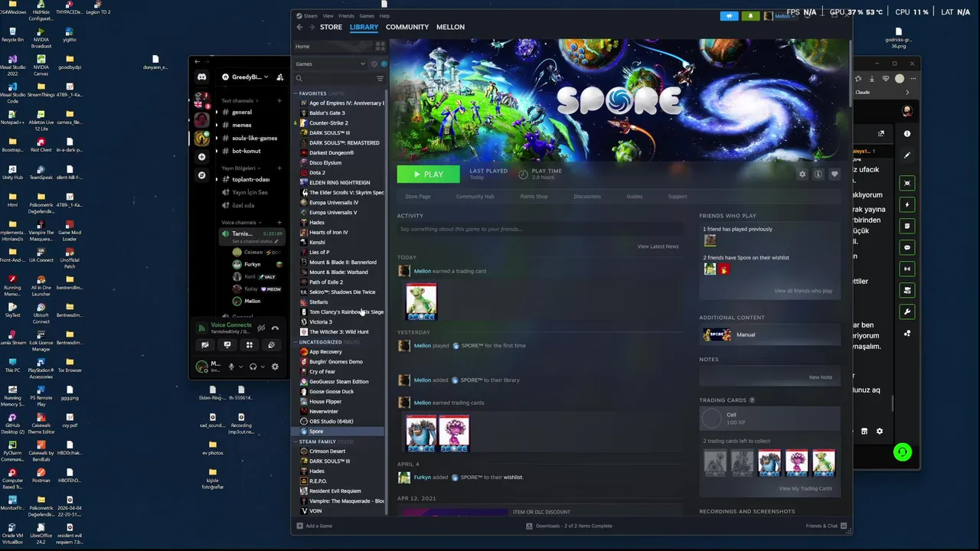Click View My Trading Cards link
This screenshot has height=551, width=980.
(805, 488)
